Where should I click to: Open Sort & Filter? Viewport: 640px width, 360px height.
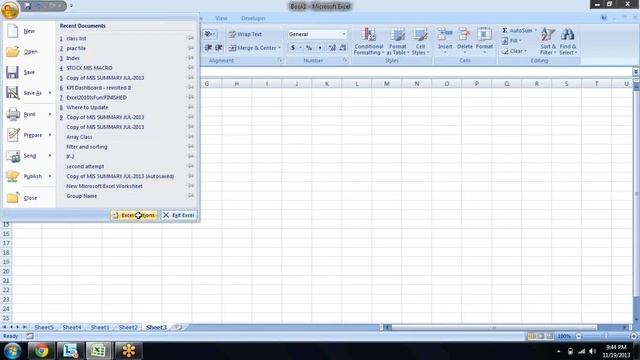point(548,41)
